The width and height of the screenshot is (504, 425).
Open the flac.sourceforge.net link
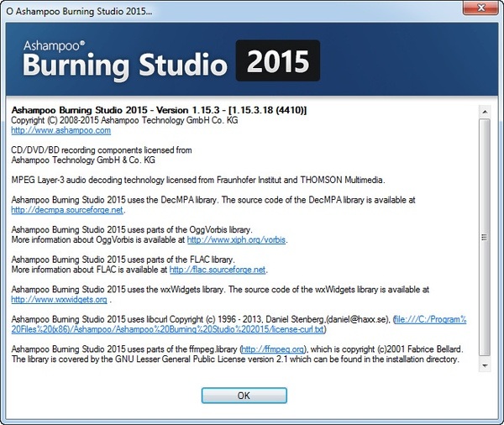tap(218, 270)
